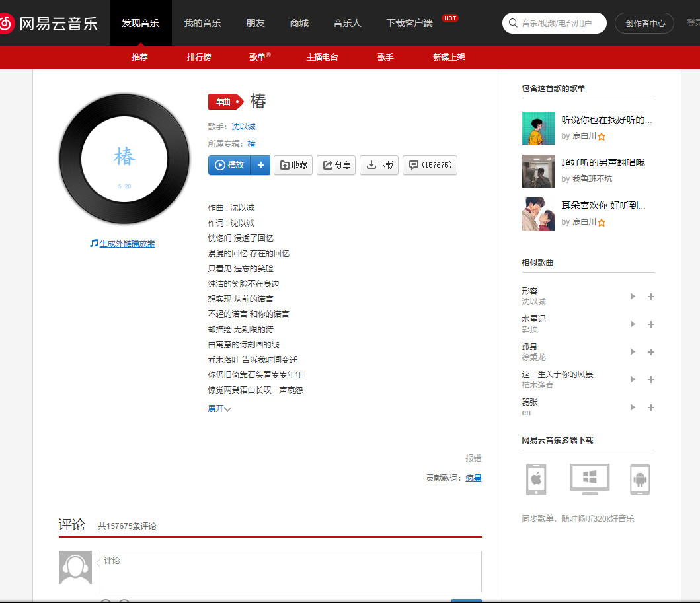Image resolution: width=700 pixels, height=603 pixels.
Task: Add similar song 形容 to playlist
Action: click(651, 297)
